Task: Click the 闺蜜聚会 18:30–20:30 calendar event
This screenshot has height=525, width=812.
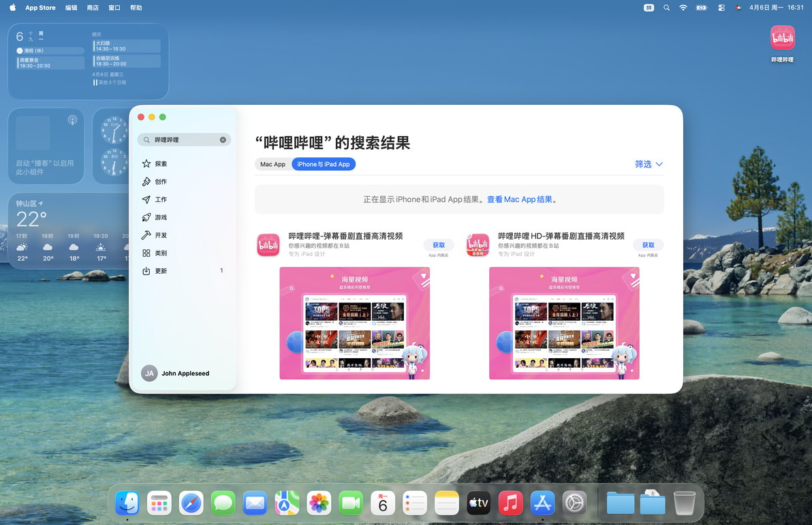Action: [x=50, y=63]
